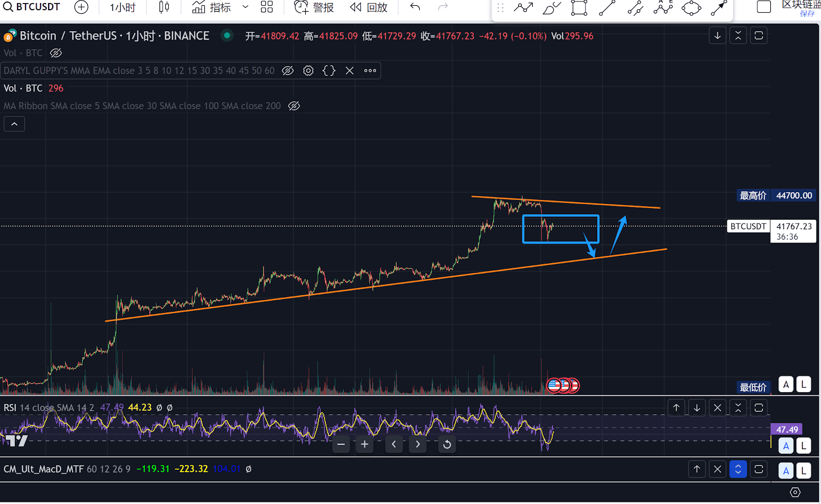This screenshot has width=821, height=504.
Task: Delete the CM_Ult_MacD_MTF pane
Action: (x=717, y=469)
